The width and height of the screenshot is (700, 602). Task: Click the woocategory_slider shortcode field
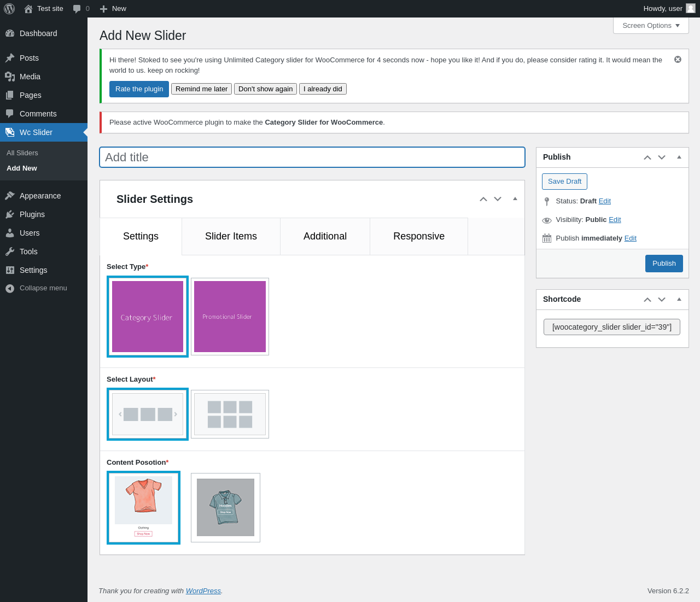pyautogui.click(x=612, y=327)
